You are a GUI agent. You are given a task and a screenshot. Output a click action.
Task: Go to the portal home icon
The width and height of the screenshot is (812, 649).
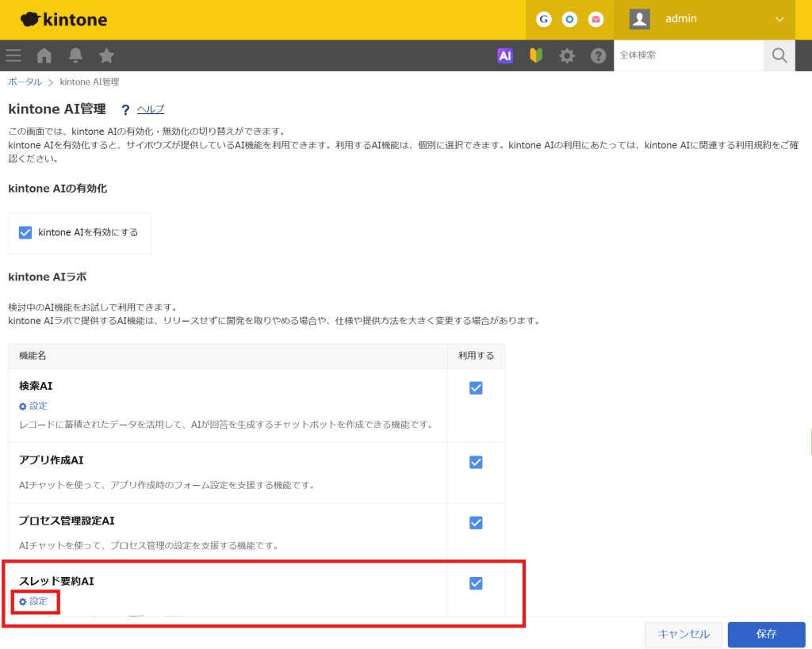(x=44, y=55)
